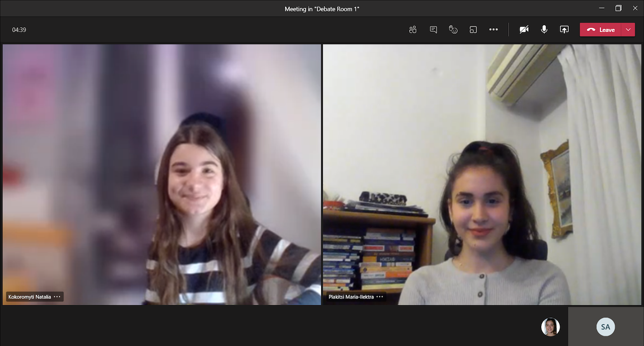The width and height of the screenshot is (644, 346).
Task: Open more options for Kokoromyti Natalia
Action: (57, 297)
